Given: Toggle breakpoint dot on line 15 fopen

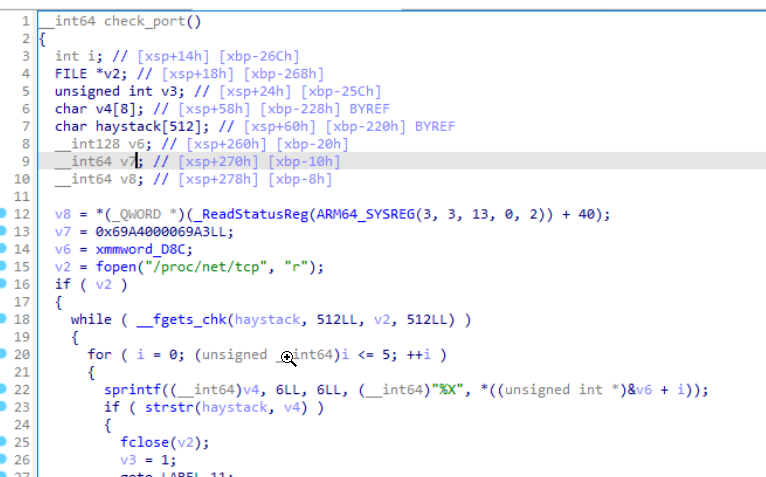Looking at the screenshot, I should [2, 266].
